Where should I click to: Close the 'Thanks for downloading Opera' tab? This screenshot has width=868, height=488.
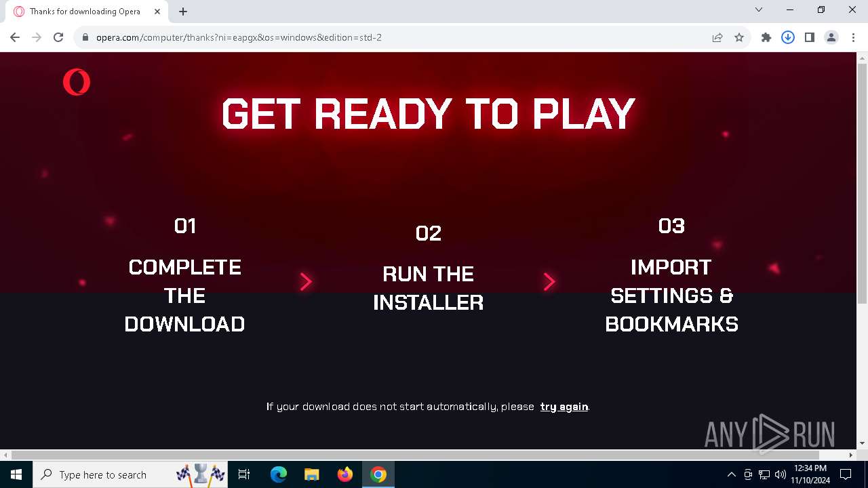158,12
